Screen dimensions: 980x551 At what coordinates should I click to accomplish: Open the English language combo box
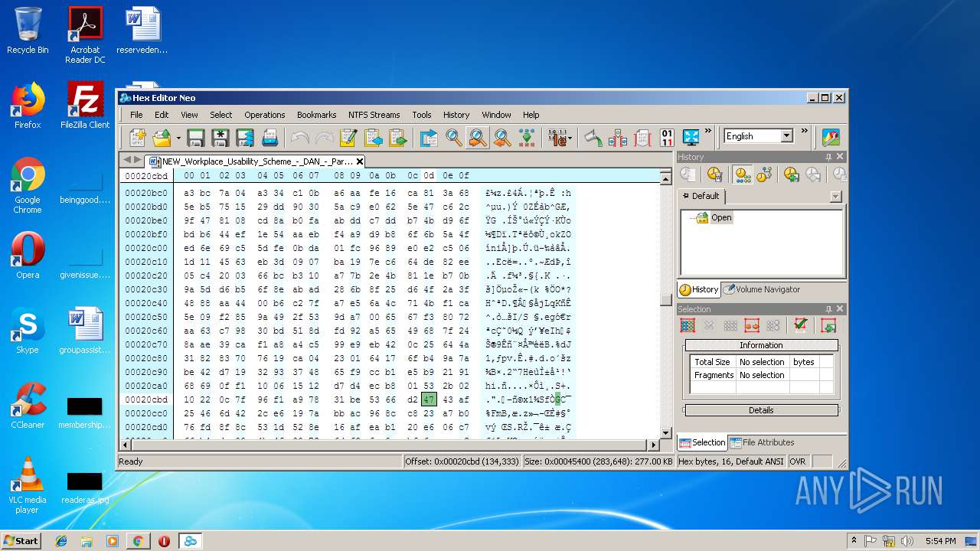[758, 136]
